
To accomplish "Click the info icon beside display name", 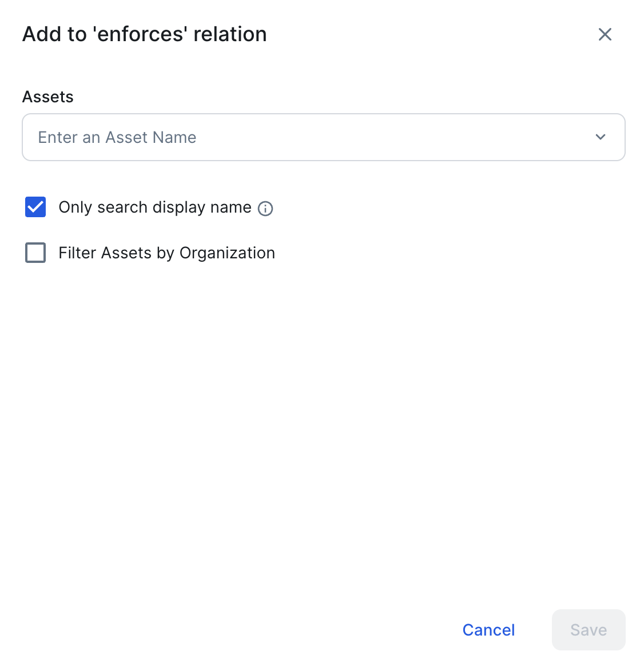I will click(x=265, y=209).
